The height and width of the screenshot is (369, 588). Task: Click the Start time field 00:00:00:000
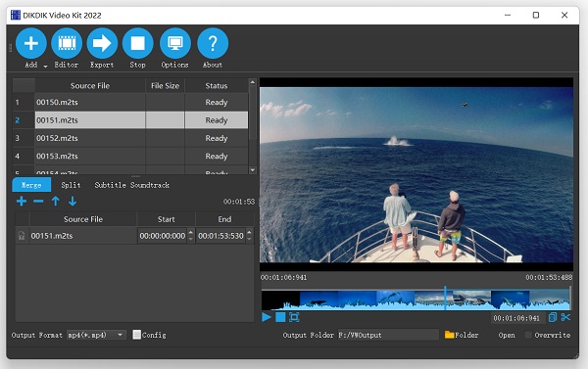click(x=163, y=236)
